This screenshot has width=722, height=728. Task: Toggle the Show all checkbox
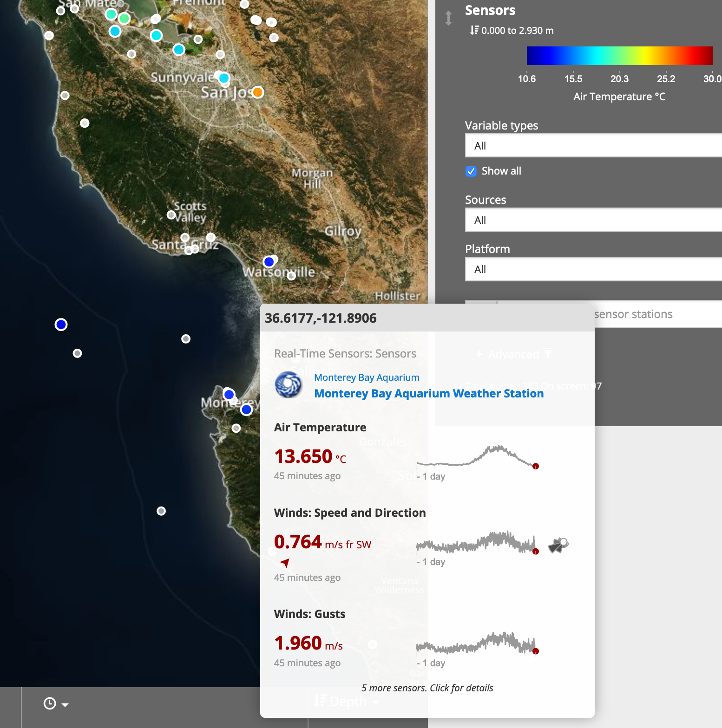[471, 171]
